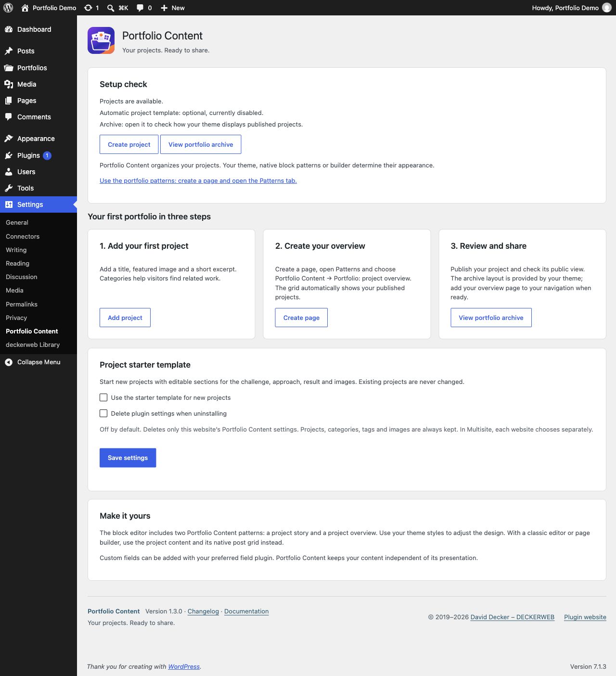This screenshot has height=676, width=616.
Task: Click the Create page button
Action: click(x=301, y=318)
